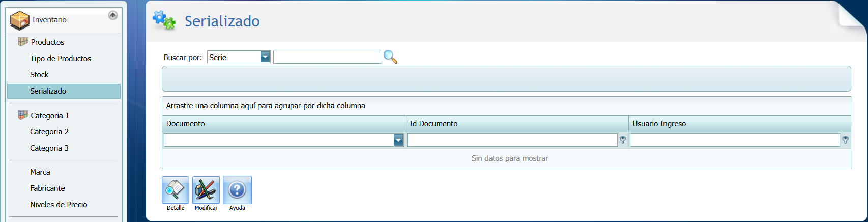Image resolution: width=868 pixels, height=222 pixels.
Task: Open the Productos menu entry
Action: [x=47, y=42]
